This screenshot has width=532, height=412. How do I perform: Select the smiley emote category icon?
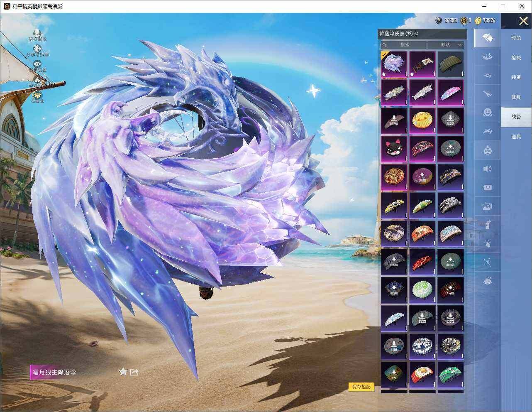(488, 113)
